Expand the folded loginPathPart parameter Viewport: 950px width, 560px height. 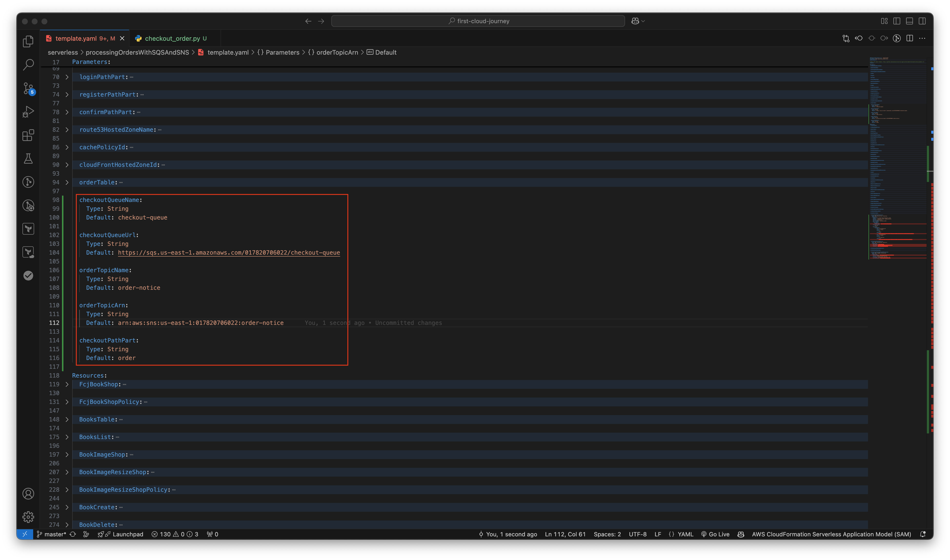tap(67, 77)
